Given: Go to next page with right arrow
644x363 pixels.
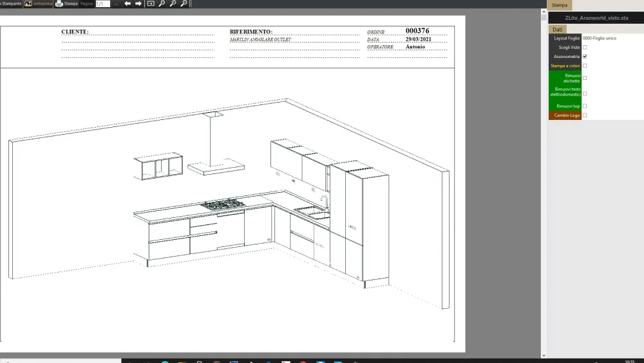Looking at the screenshot, I should point(138,4).
